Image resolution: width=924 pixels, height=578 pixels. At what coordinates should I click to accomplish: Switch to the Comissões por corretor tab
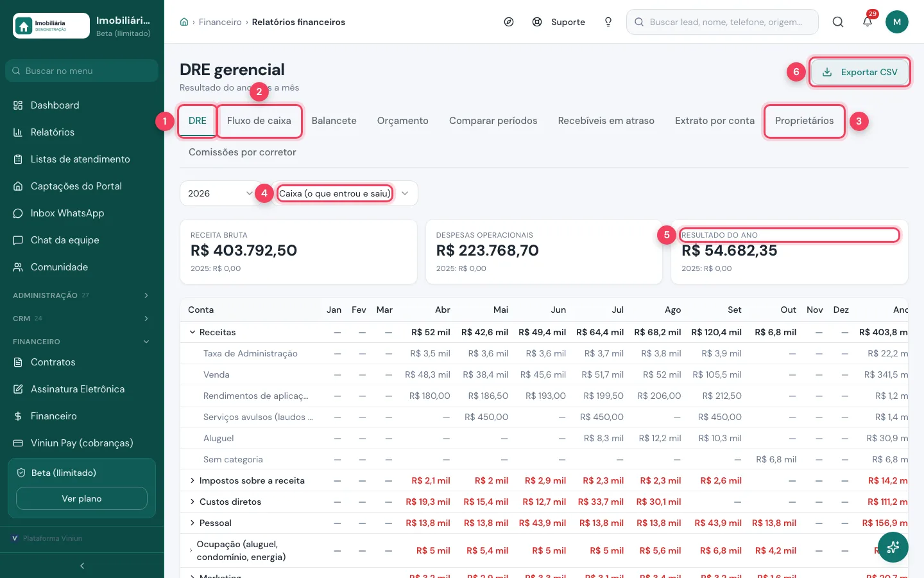tap(243, 152)
